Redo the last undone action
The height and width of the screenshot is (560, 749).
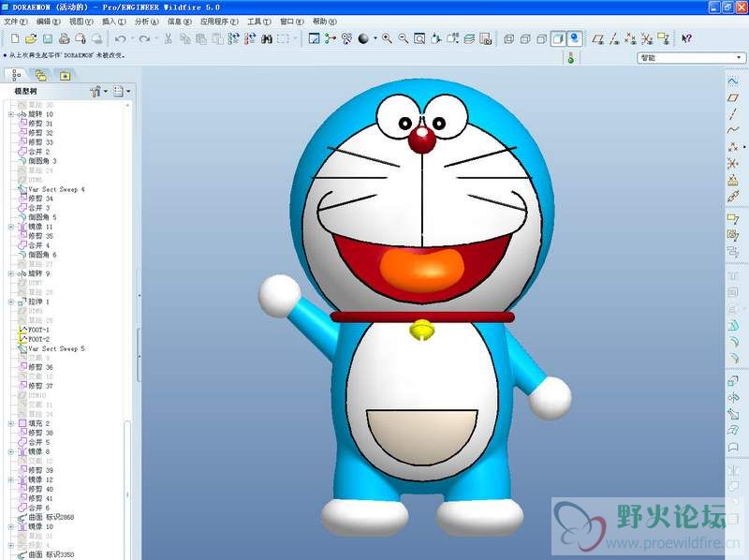pos(144,38)
